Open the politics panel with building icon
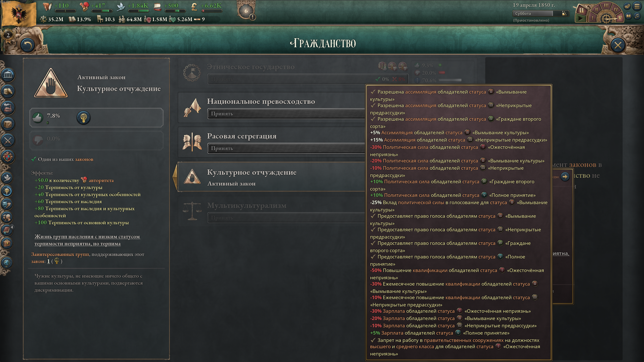 [x=8, y=75]
